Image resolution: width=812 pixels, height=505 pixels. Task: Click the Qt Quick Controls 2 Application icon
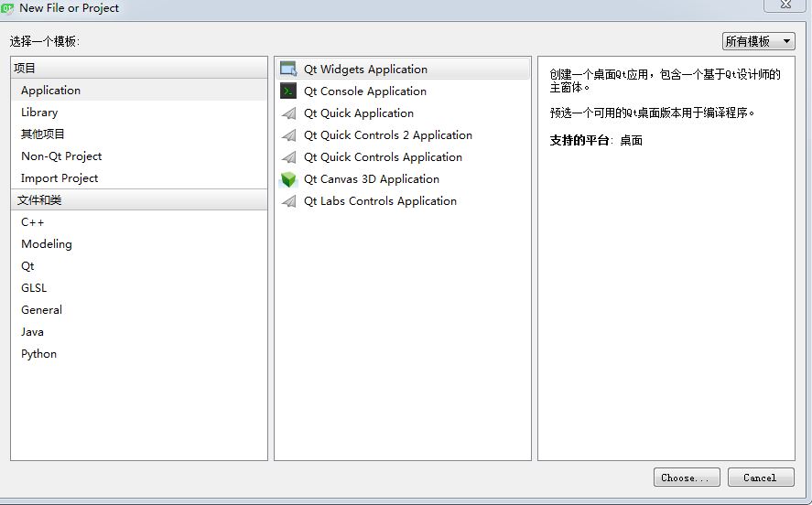288,135
